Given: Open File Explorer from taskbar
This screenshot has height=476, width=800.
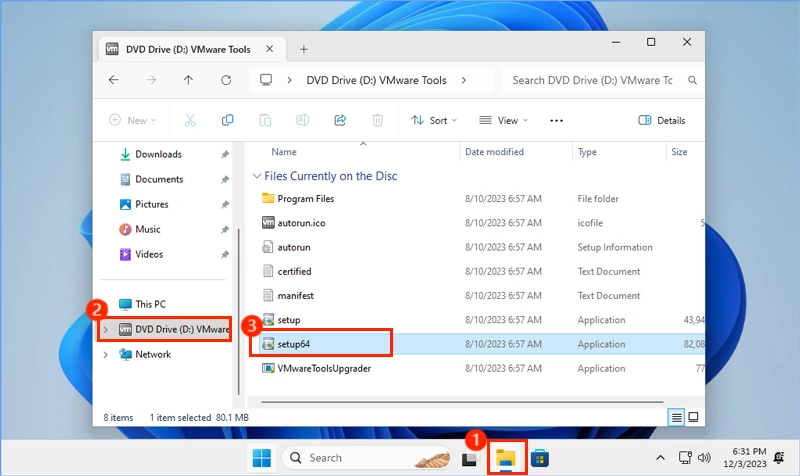Looking at the screenshot, I should pos(506,458).
